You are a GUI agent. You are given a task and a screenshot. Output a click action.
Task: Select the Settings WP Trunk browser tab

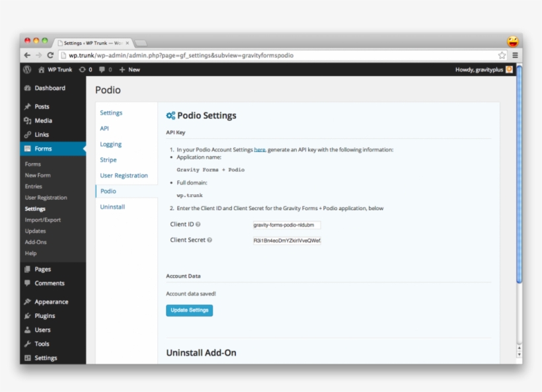click(x=92, y=43)
